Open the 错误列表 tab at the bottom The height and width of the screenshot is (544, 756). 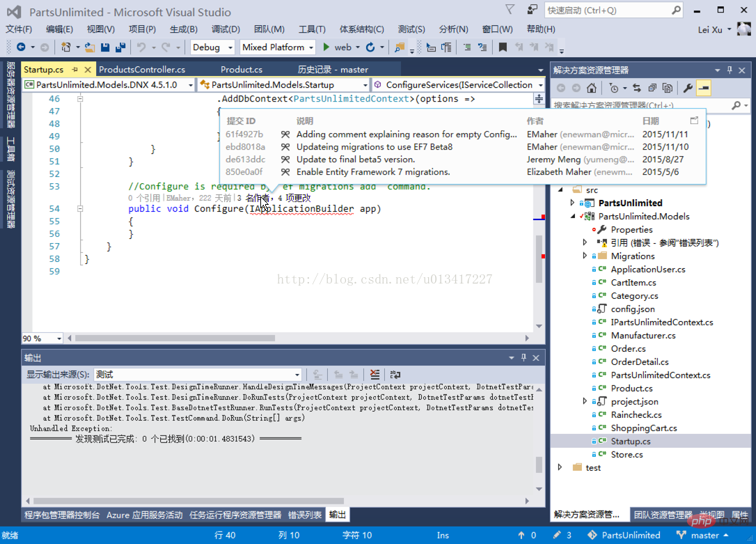click(305, 515)
